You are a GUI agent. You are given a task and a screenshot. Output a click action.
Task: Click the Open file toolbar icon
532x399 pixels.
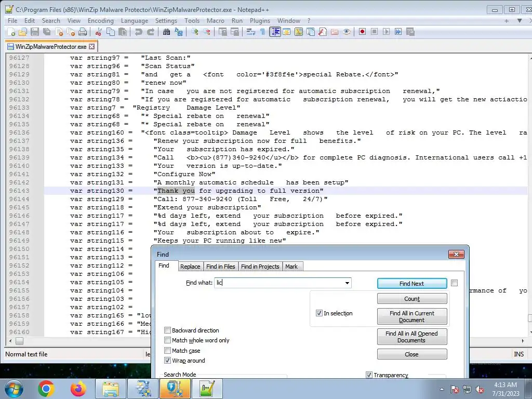(x=23, y=32)
